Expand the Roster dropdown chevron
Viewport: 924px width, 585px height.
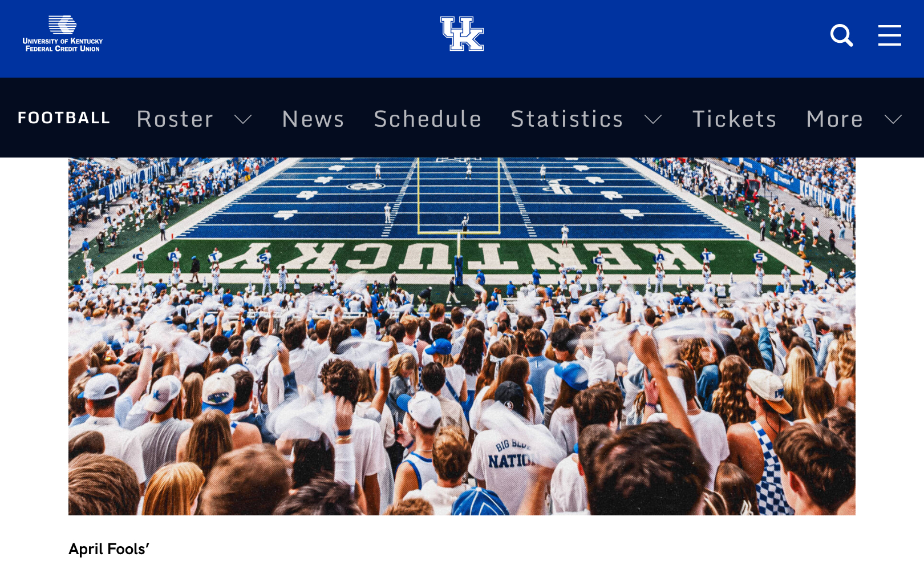click(243, 119)
